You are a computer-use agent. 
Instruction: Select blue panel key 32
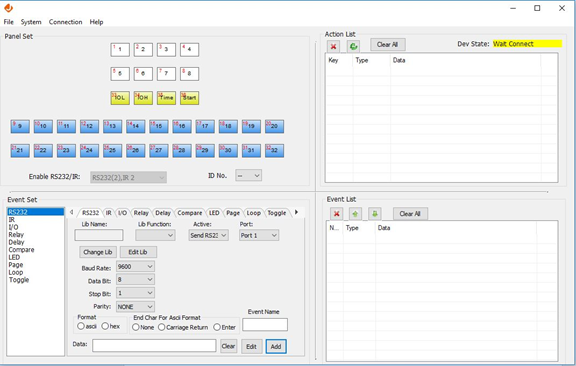274,151
